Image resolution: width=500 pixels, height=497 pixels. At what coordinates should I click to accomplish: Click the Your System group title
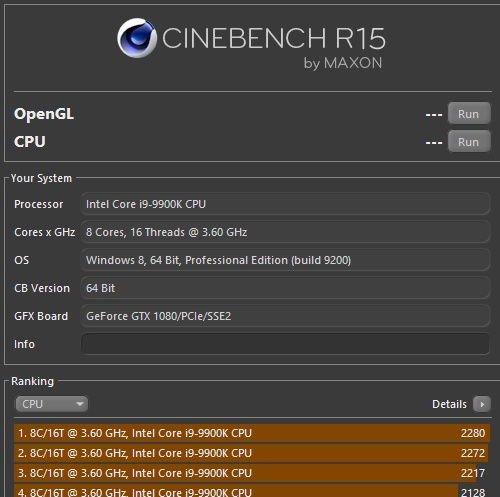click(x=41, y=178)
